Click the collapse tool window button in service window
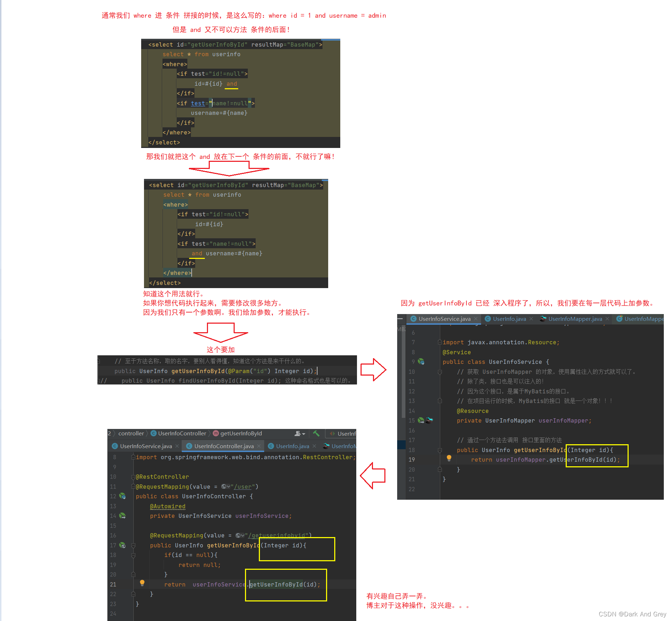The image size is (672, 621). click(400, 319)
